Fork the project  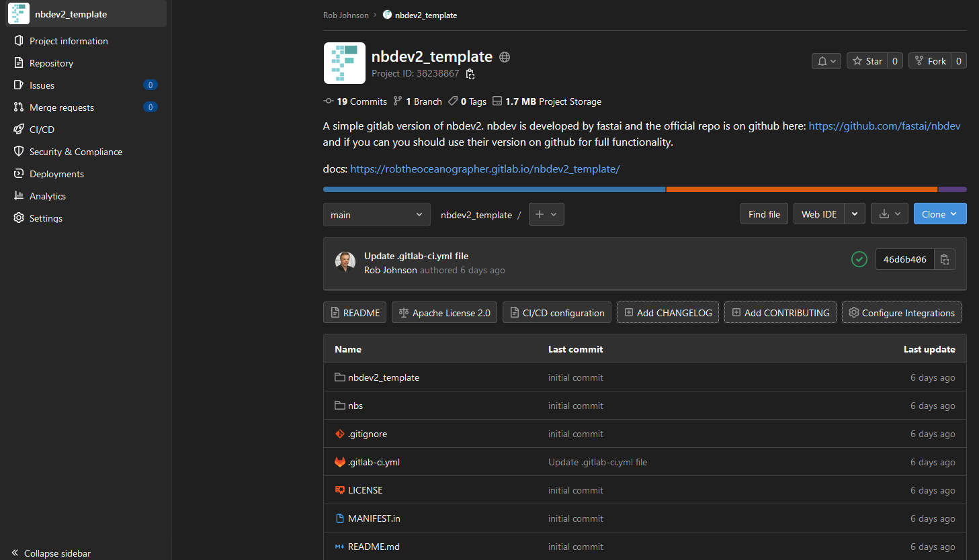tap(930, 61)
